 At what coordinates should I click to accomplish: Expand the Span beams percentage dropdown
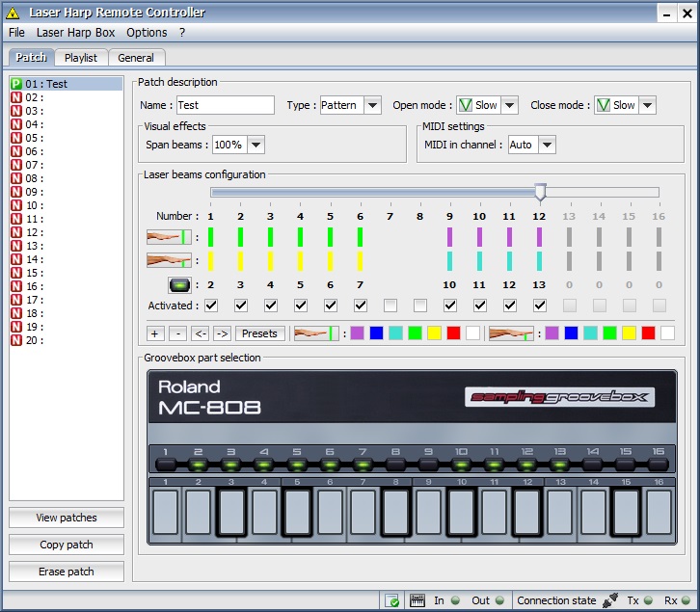[256, 145]
